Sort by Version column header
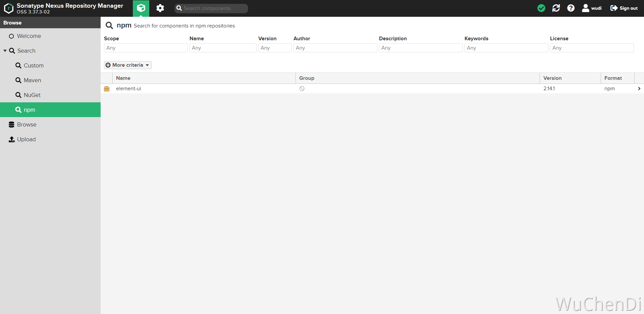 coord(570,78)
